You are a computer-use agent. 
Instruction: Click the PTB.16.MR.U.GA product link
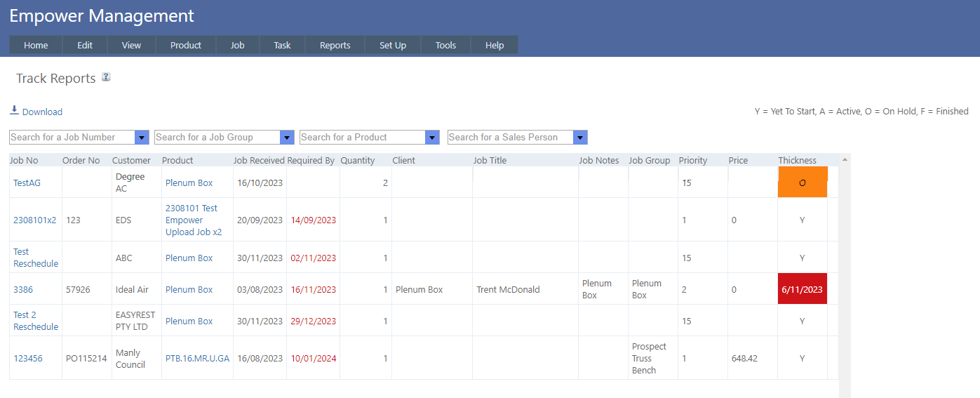click(x=197, y=358)
